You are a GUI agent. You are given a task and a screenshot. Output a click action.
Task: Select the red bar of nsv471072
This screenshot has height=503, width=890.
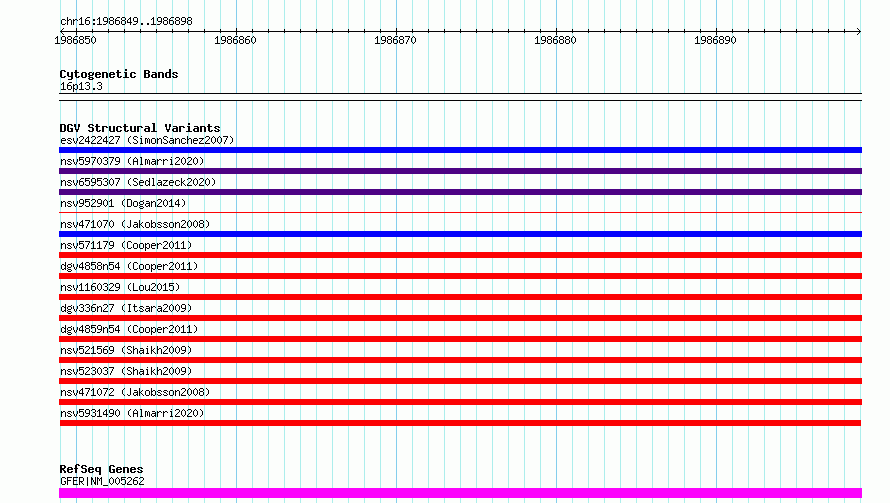460,403
